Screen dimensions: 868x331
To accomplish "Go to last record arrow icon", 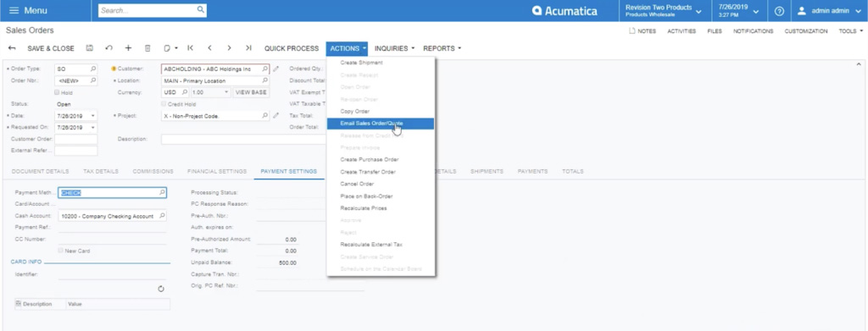I will (248, 48).
